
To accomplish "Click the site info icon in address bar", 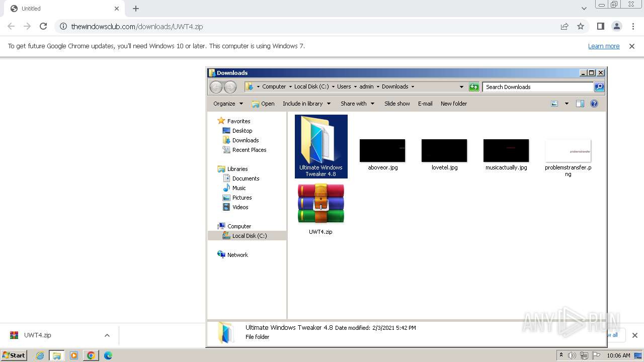I will (x=63, y=26).
